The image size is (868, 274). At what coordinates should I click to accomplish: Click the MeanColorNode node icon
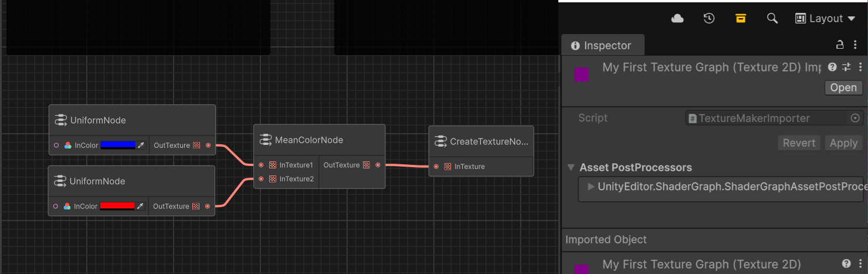point(265,140)
